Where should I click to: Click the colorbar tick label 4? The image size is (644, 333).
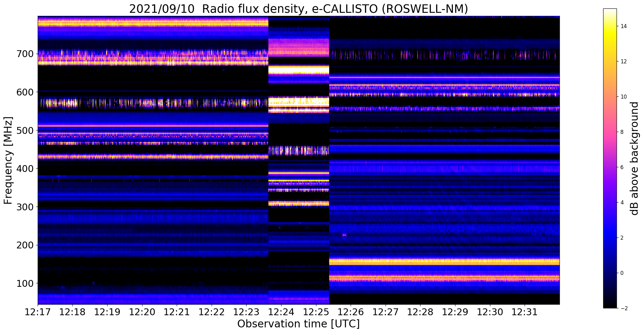(622, 203)
